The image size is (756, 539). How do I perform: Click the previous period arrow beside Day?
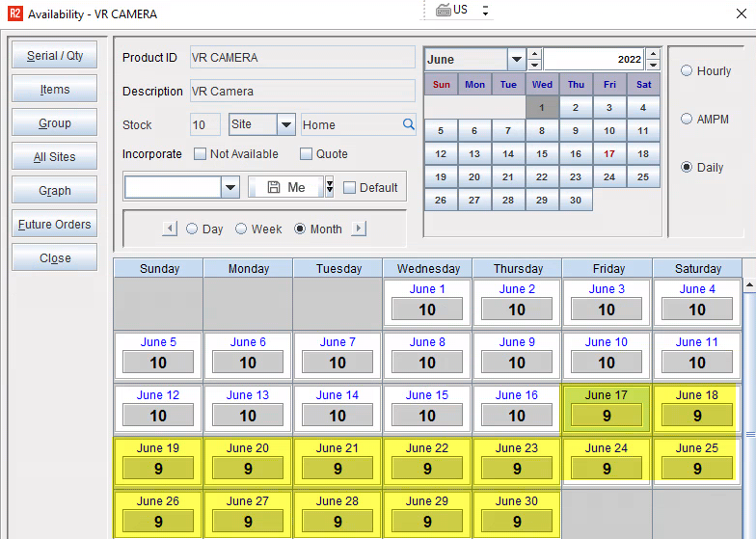pyautogui.click(x=171, y=229)
